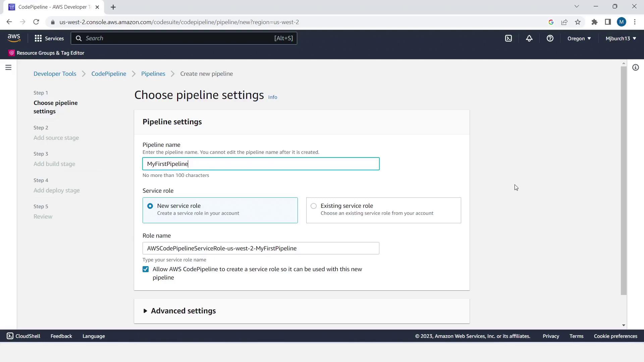This screenshot has width=644, height=362.
Task: Open browser extensions puzzle icon
Action: tap(594, 22)
